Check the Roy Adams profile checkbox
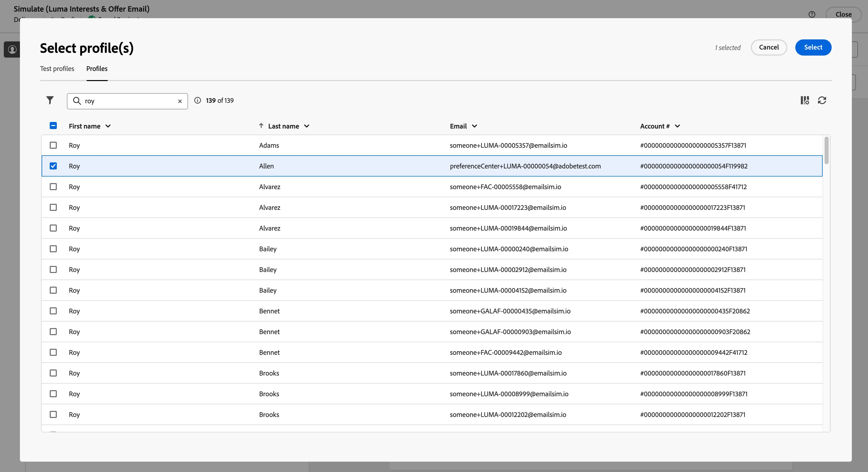 point(53,145)
